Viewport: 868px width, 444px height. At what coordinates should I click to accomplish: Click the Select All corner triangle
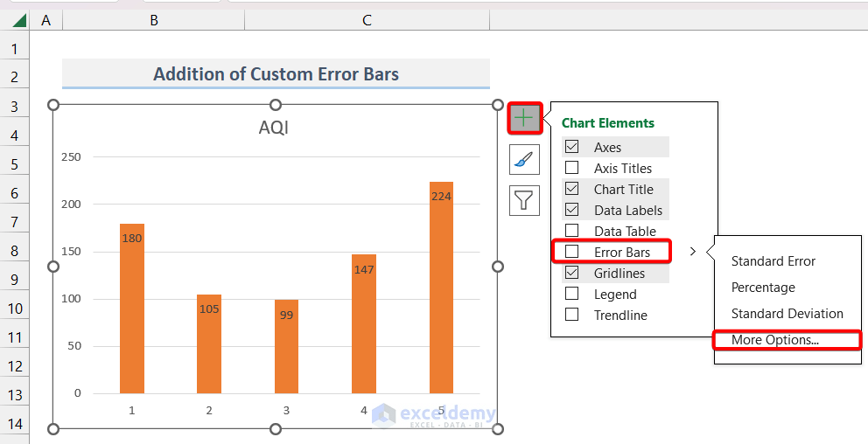(x=19, y=21)
